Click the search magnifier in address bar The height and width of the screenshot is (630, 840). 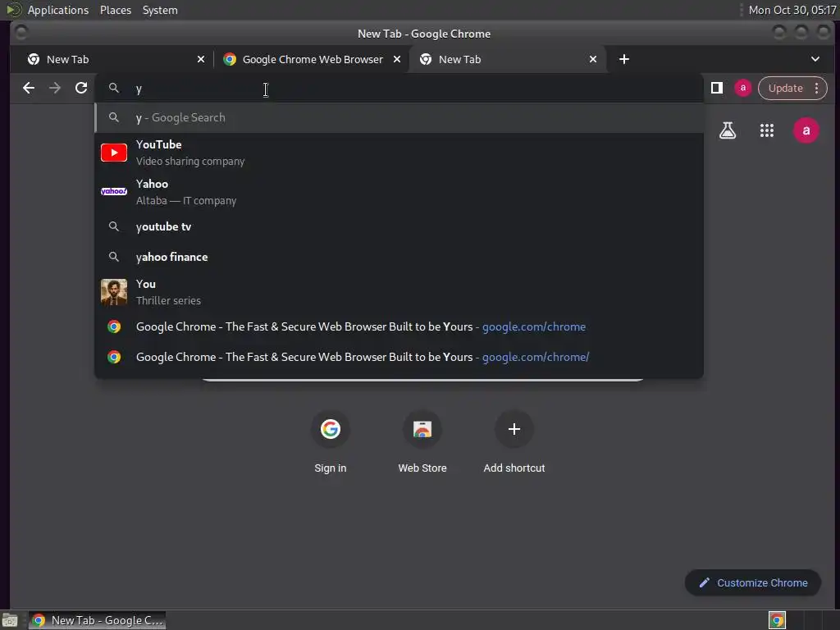[x=113, y=88]
